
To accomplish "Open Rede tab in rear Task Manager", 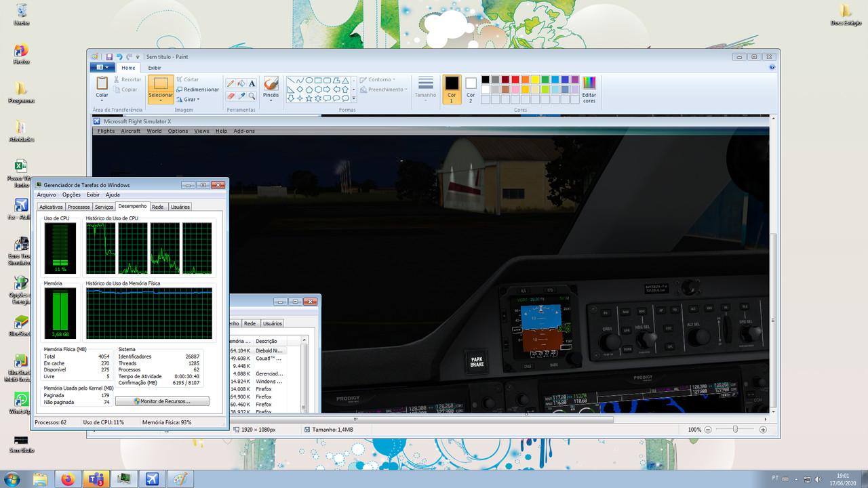I will click(x=250, y=323).
